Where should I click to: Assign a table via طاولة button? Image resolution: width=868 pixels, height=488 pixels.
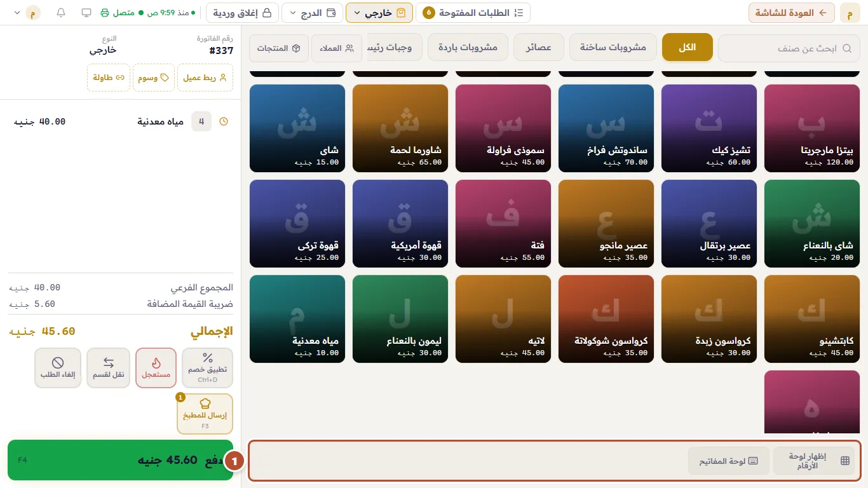coord(109,78)
